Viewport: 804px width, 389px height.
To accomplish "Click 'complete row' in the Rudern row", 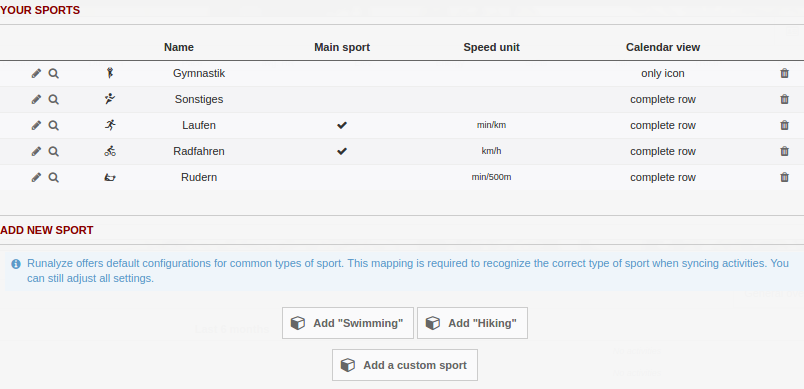I will pos(663,177).
